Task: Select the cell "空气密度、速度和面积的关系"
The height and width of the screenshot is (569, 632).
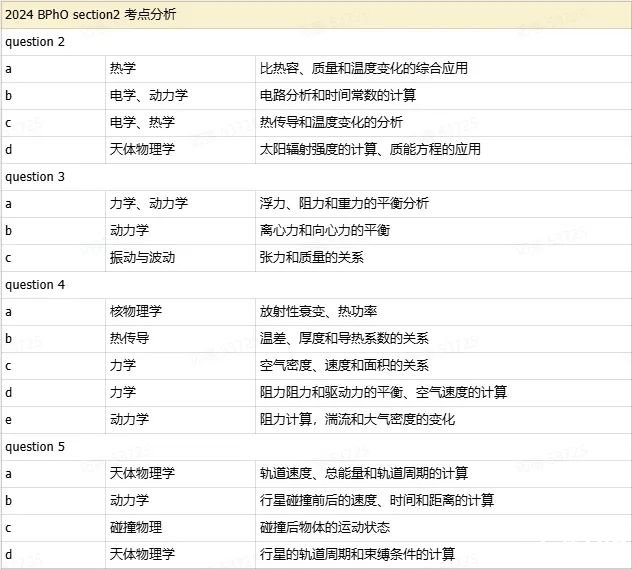Action: click(443, 366)
